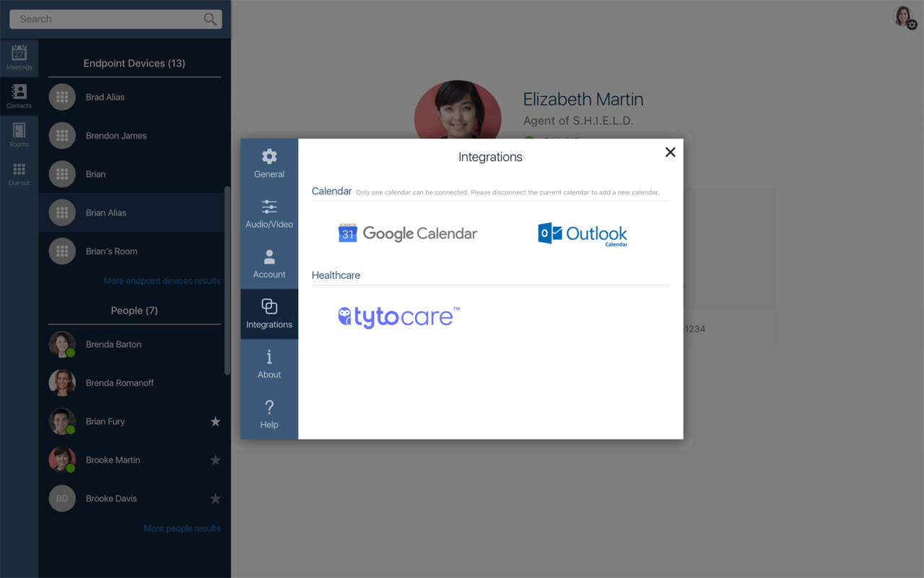Click the search magnifier icon
Screen dimensions: 924x578
(x=210, y=20)
